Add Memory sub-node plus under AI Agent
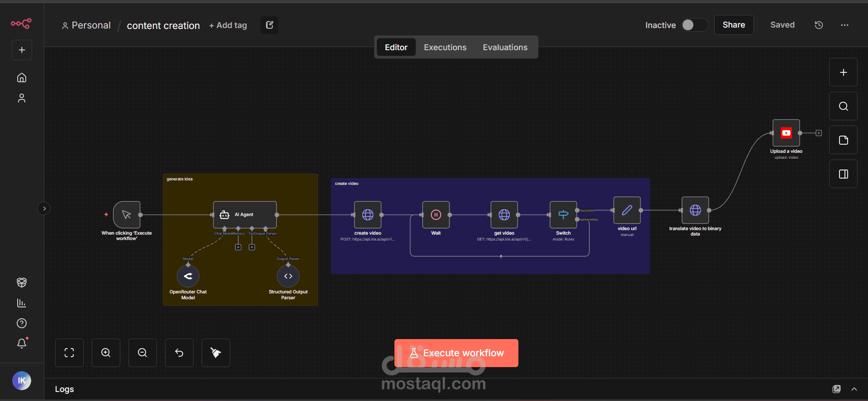This screenshot has height=401, width=868. click(x=238, y=247)
